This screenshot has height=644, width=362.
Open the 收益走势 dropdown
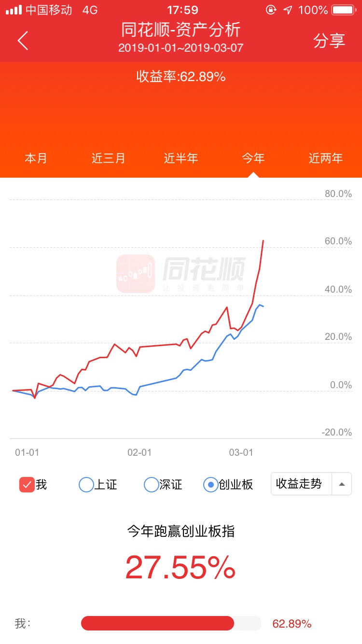click(311, 484)
